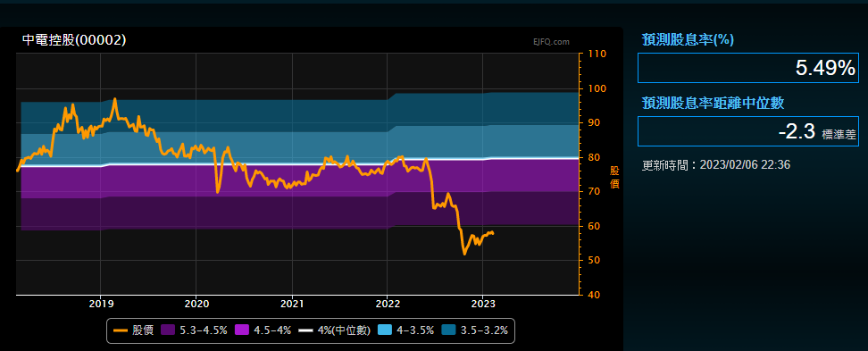The height and width of the screenshot is (351, 868).
Task: Click the 更新時間 2023/02/06 22:36 text
Action: pyautogui.click(x=716, y=164)
